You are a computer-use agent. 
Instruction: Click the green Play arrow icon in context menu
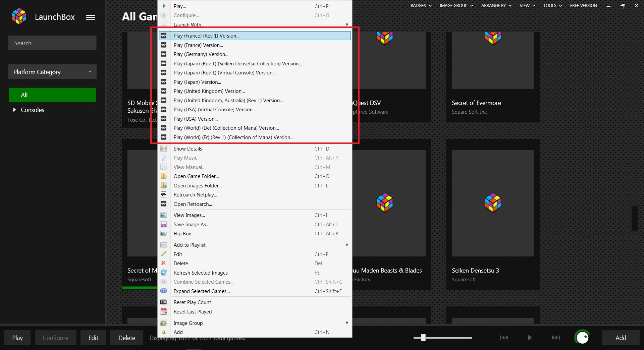click(164, 6)
